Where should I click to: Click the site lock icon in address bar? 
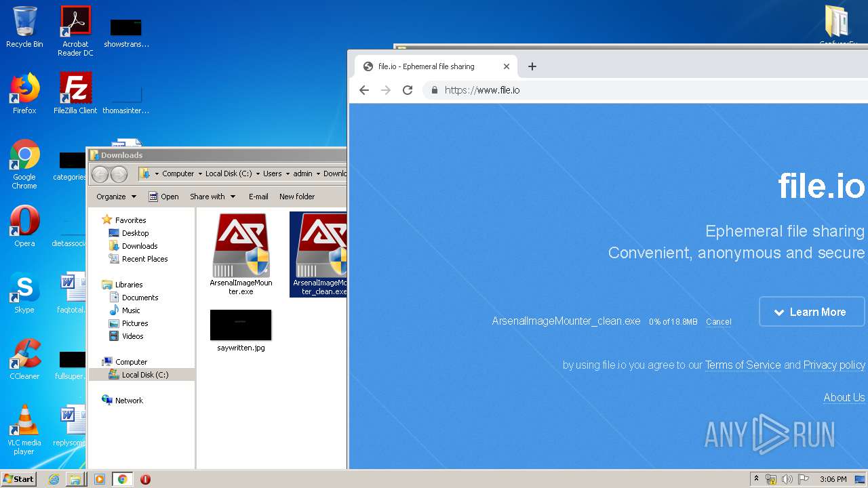pyautogui.click(x=435, y=90)
